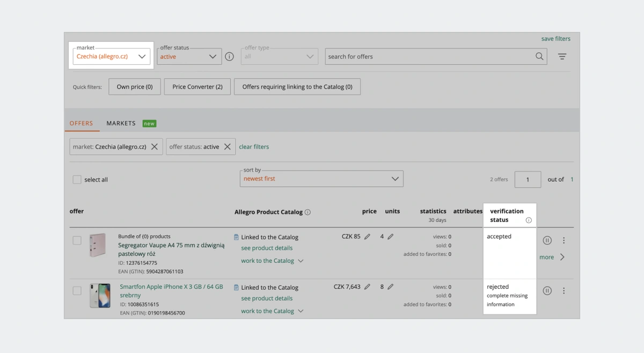The image size is (644, 353).
Task: Click the page number input field
Action: click(x=528, y=180)
